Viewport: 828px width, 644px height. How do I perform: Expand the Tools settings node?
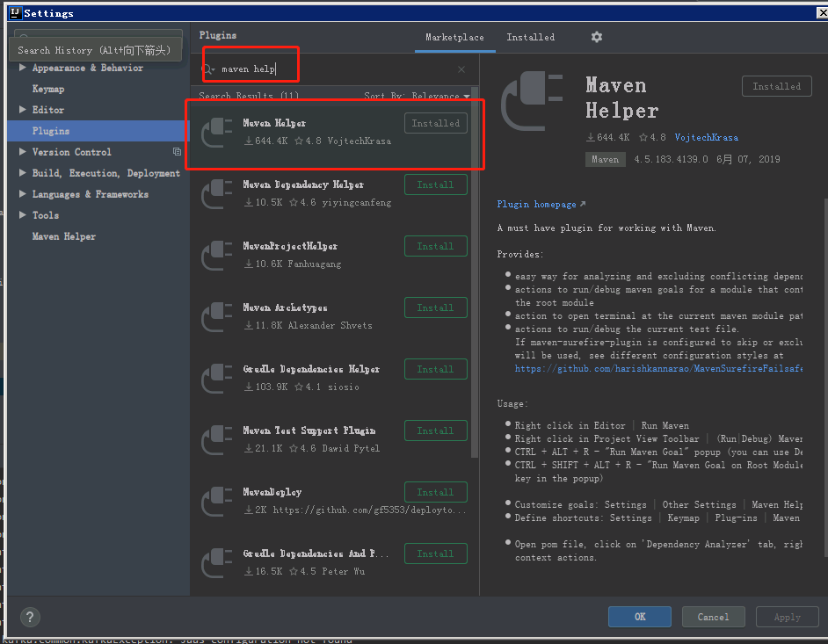(x=23, y=215)
